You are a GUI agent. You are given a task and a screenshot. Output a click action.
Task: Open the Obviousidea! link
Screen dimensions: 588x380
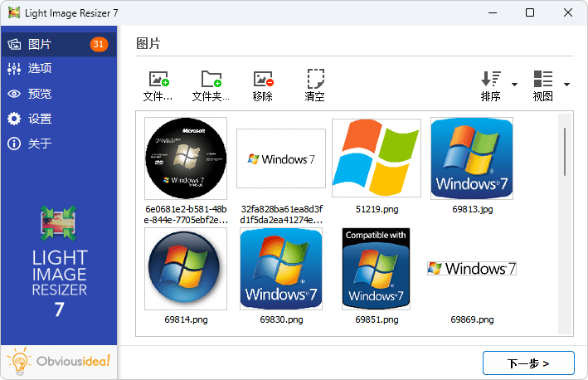click(x=73, y=361)
